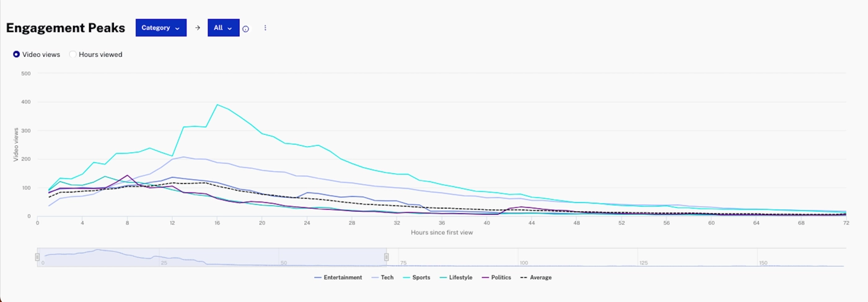The height and width of the screenshot is (302, 868).
Task: Expand the All filter dropdown
Action: (x=223, y=28)
